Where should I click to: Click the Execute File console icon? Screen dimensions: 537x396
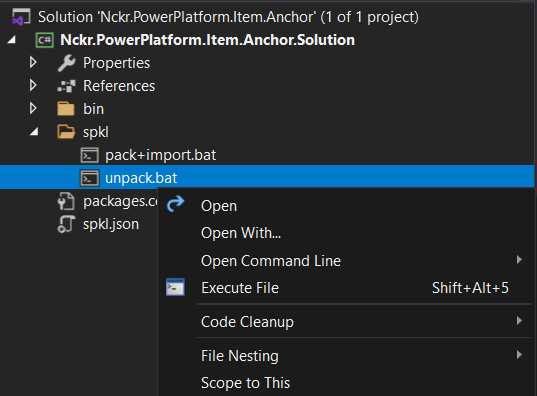(x=175, y=287)
